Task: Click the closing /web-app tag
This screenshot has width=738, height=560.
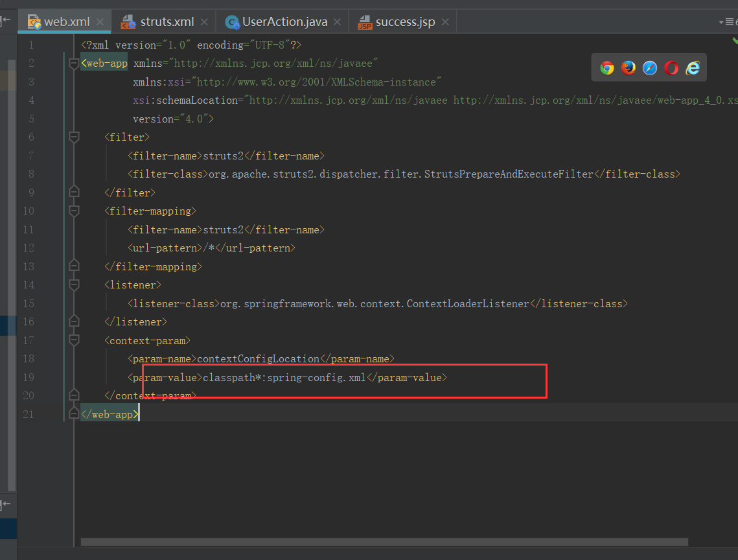Action: point(110,414)
